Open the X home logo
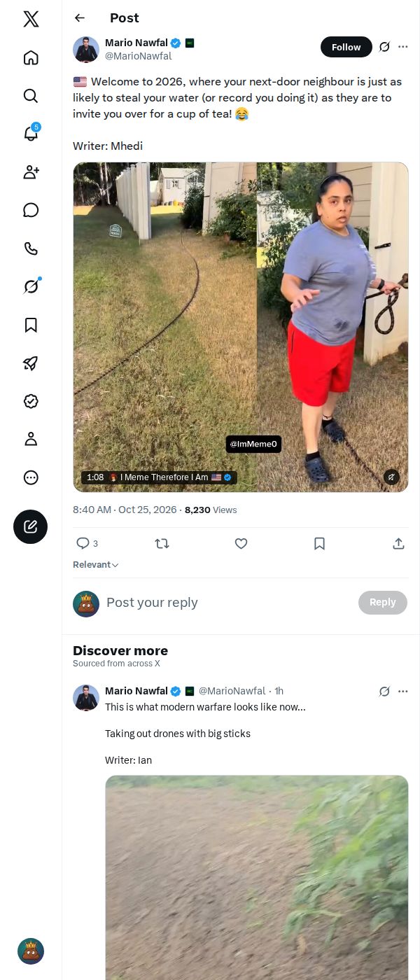Image resolution: width=420 pixels, height=980 pixels. pos(31,19)
